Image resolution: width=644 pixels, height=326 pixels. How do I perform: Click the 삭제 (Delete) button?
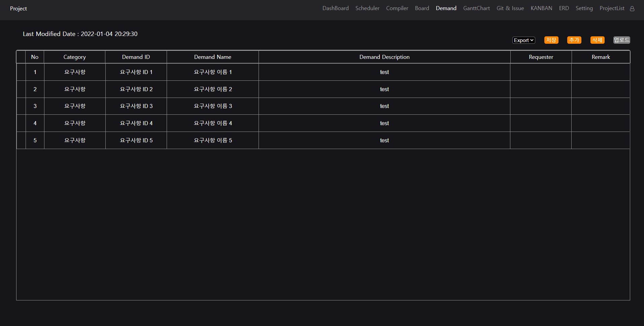pyautogui.click(x=597, y=40)
